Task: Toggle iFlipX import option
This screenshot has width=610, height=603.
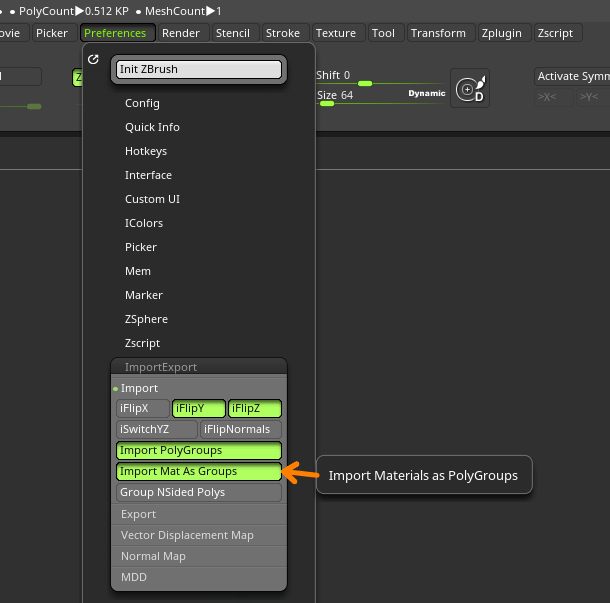Action: (x=143, y=408)
